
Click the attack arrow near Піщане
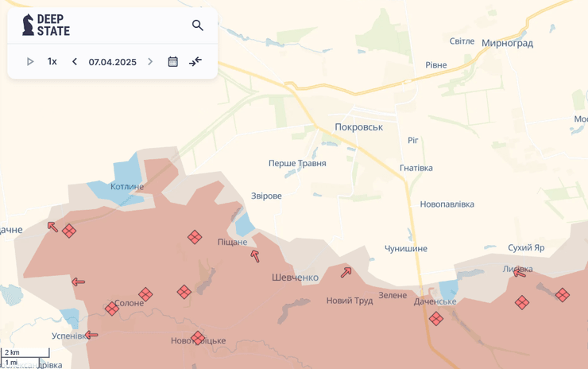pos(255,256)
